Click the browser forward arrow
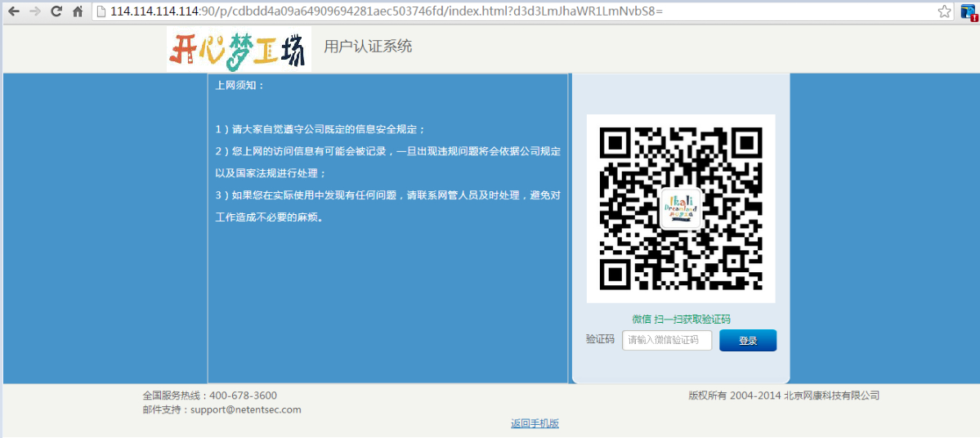 pos(36,11)
